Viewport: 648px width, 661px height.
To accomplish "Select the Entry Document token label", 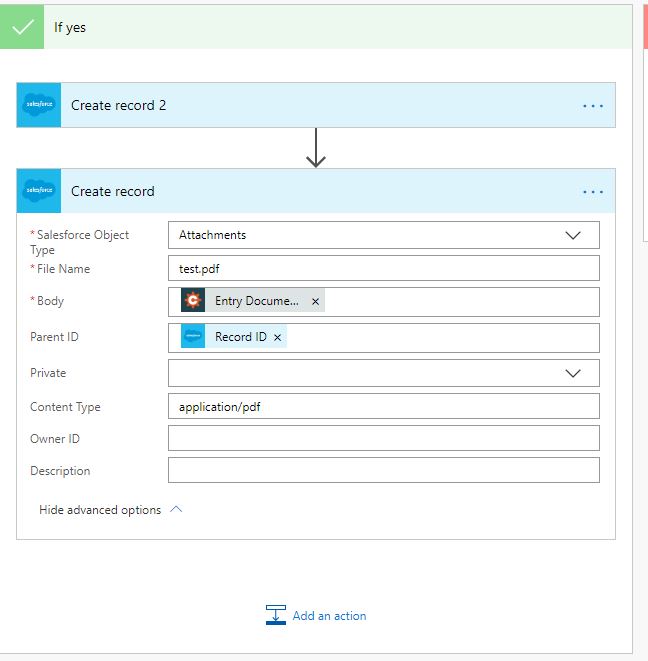I will [257, 301].
